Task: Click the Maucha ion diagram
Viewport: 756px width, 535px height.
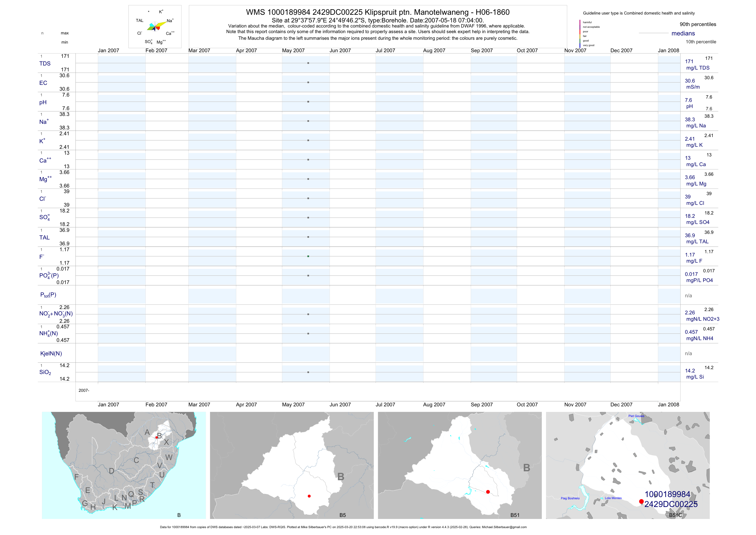Action: tap(155, 26)
